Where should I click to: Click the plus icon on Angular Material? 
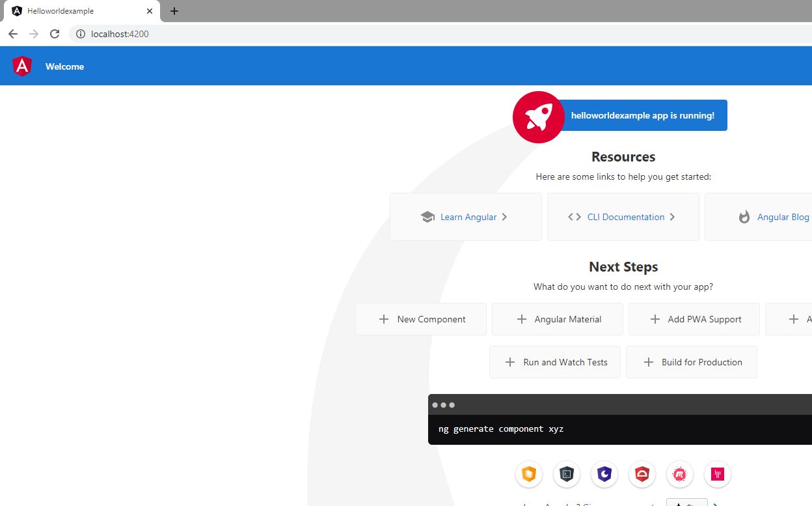[x=521, y=319]
